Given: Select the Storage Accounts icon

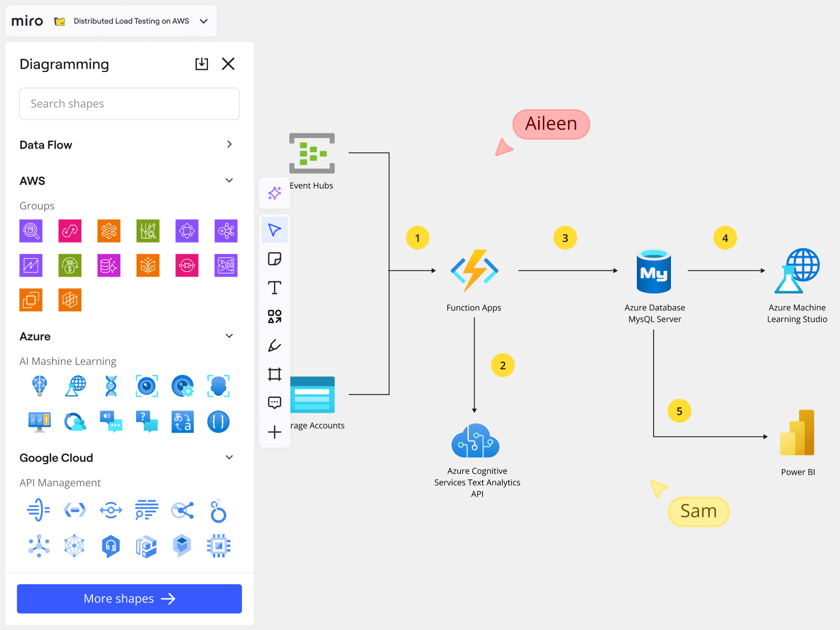Looking at the screenshot, I should click(312, 395).
